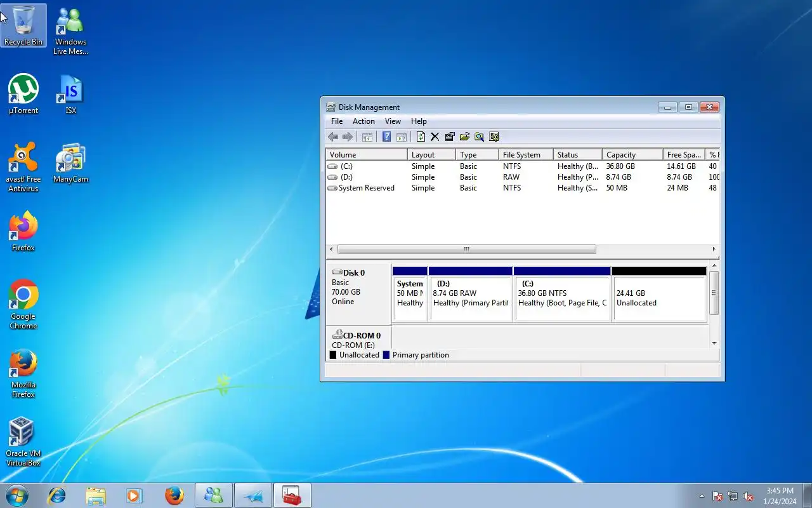
Task: Click the right arrow of horizontal scrollbar
Action: (x=714, y=250)
